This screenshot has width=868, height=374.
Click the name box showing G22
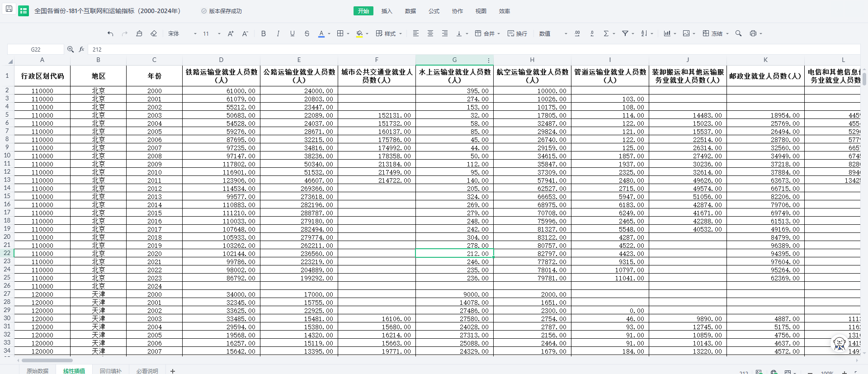click(36, 49)
